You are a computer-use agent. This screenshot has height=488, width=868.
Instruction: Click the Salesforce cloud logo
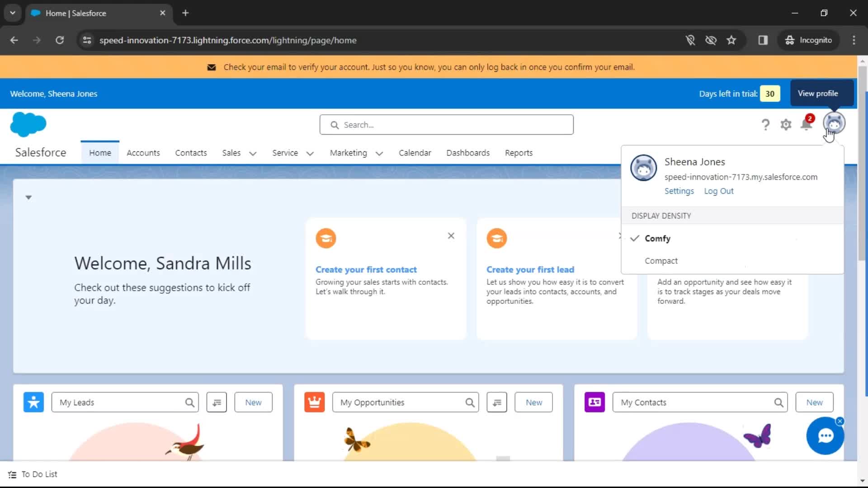[28, 124]
